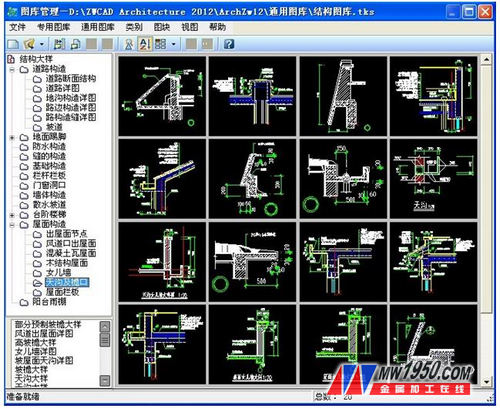Viewport: 500px width, 409px height.
Task: Select the 女儿墙 folder
Action: (58, 273)
